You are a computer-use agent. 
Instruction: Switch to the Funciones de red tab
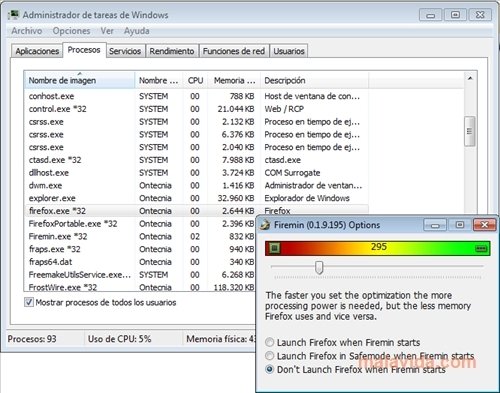click(x=234, y=51)
